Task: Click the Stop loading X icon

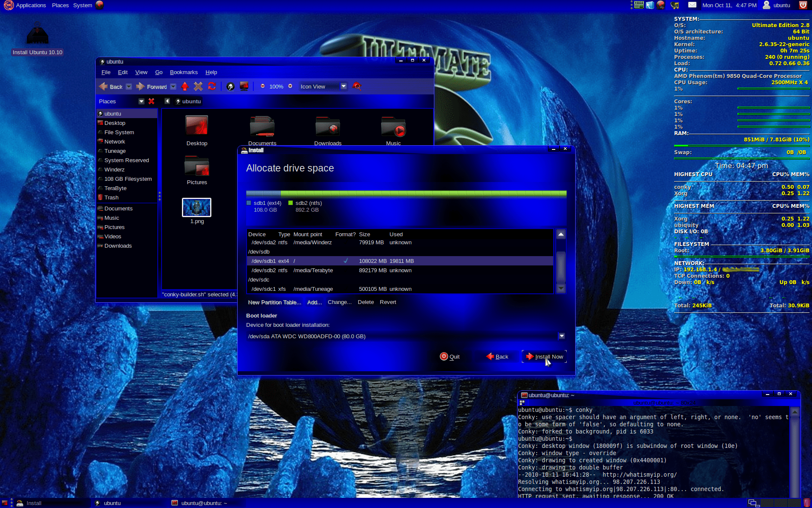Action: pos(198,86)
